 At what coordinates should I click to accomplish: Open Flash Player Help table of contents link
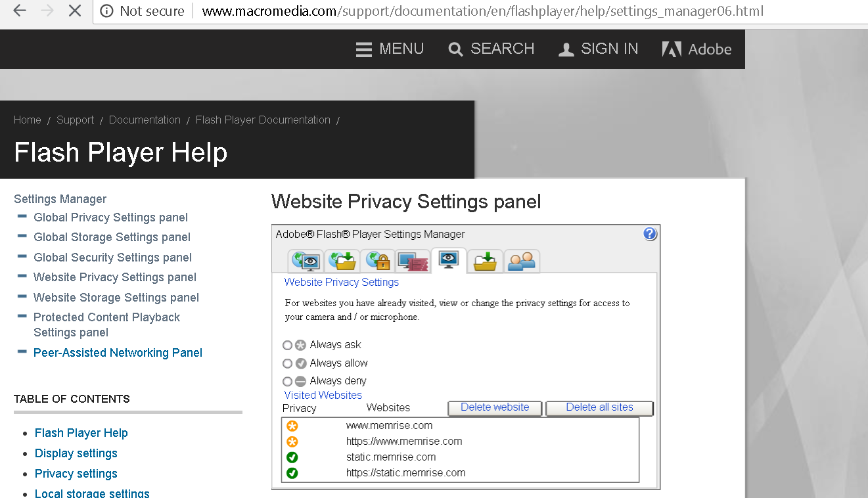click(81, 433)
